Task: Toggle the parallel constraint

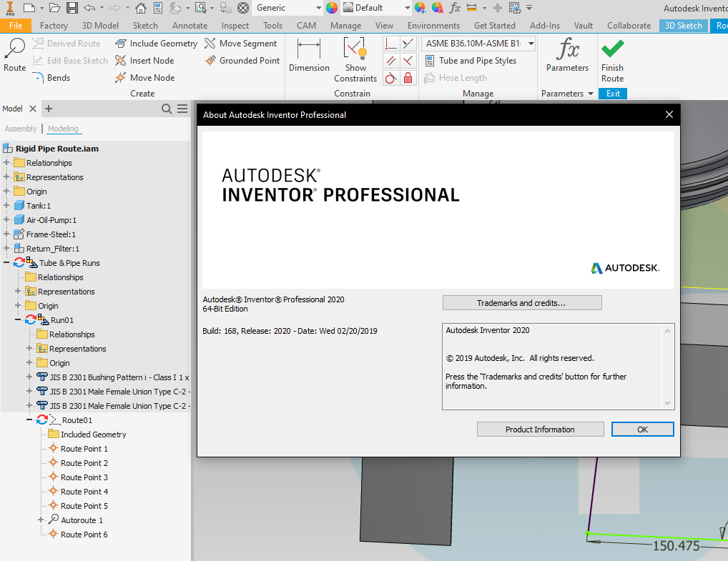Action: 390,61
